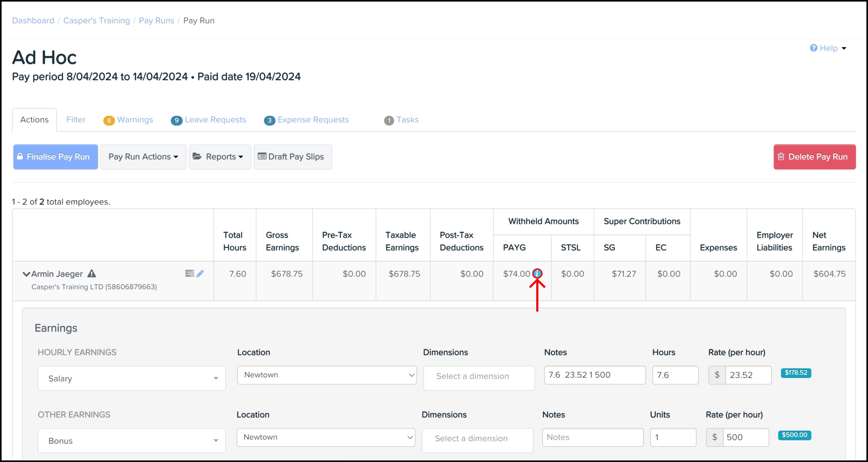Open the Help dropdown menu

828,48
